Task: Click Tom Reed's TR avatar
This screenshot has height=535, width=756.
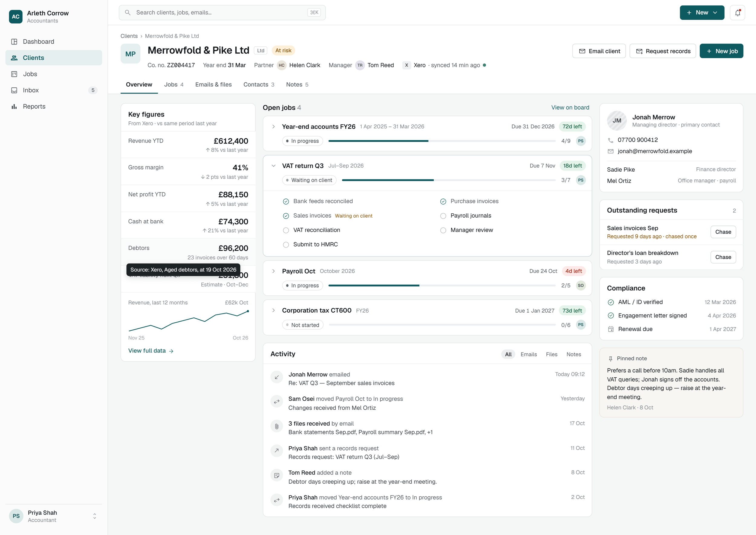Action: pos(360,65)
